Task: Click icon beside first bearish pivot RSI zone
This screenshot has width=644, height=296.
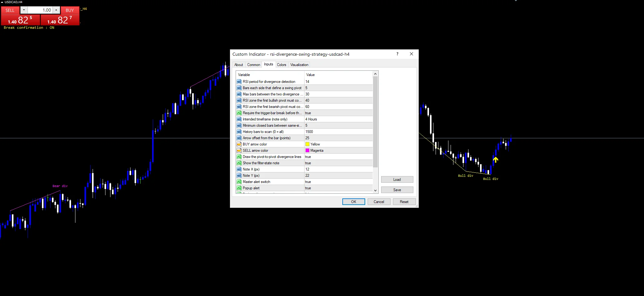Action: pyautogui.click(x=239, y=107)
